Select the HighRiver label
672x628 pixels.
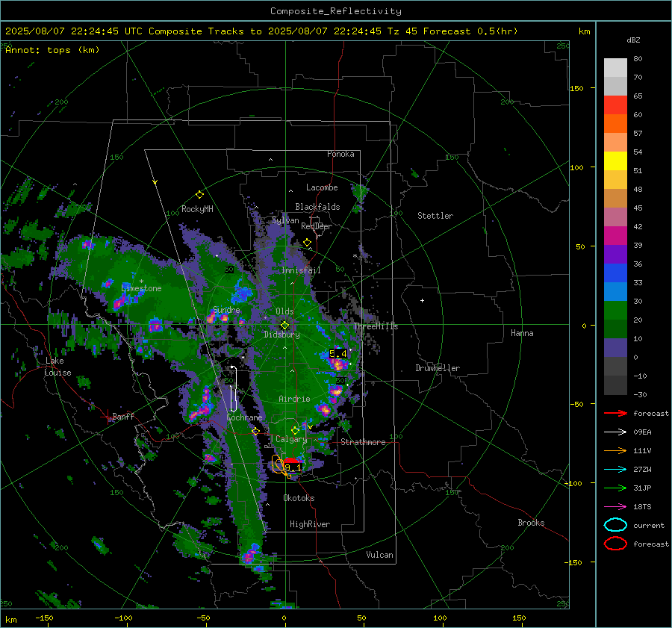tap(310, 524)
